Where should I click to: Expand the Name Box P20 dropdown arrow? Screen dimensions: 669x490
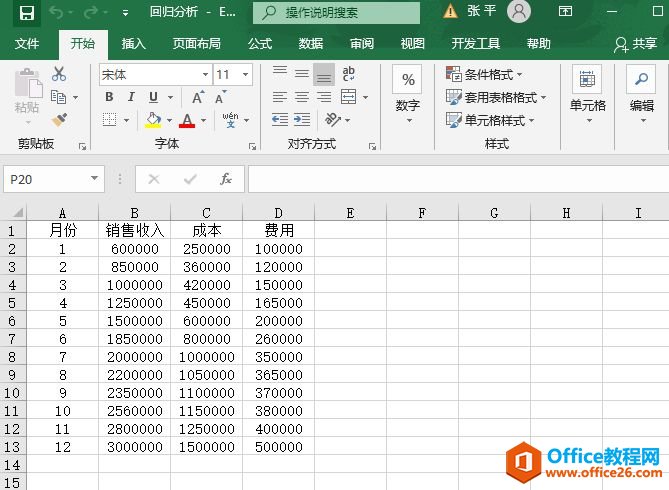pos(95,179)
